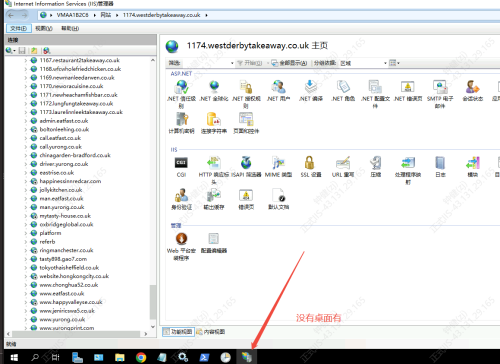
Task: Open Connection Strings feature icon
Action: pos(214,119)
